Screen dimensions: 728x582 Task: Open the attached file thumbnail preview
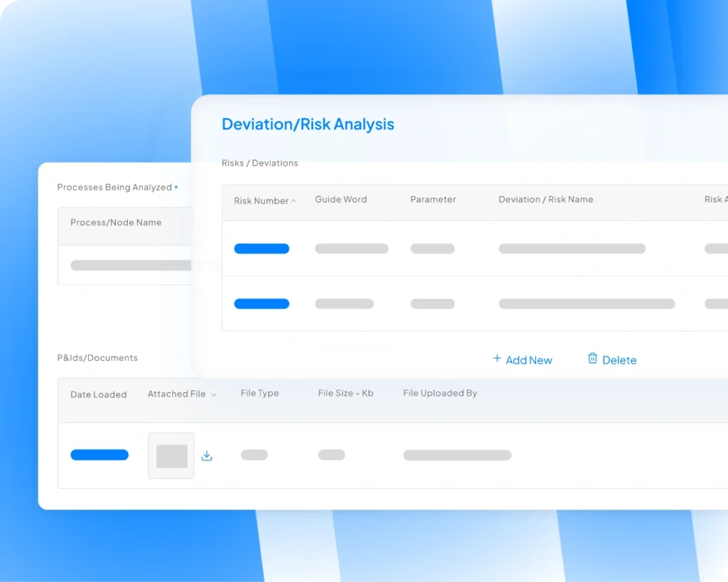[171, 456]
